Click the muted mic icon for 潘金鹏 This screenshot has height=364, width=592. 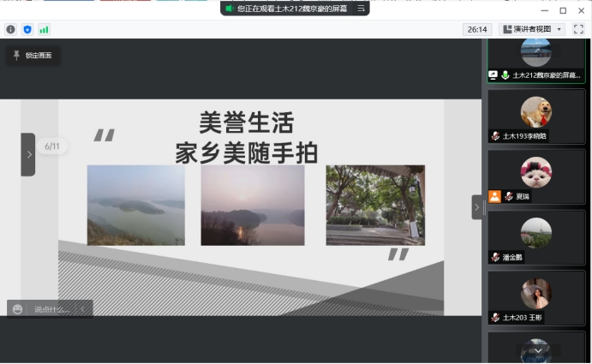point(495,257)
